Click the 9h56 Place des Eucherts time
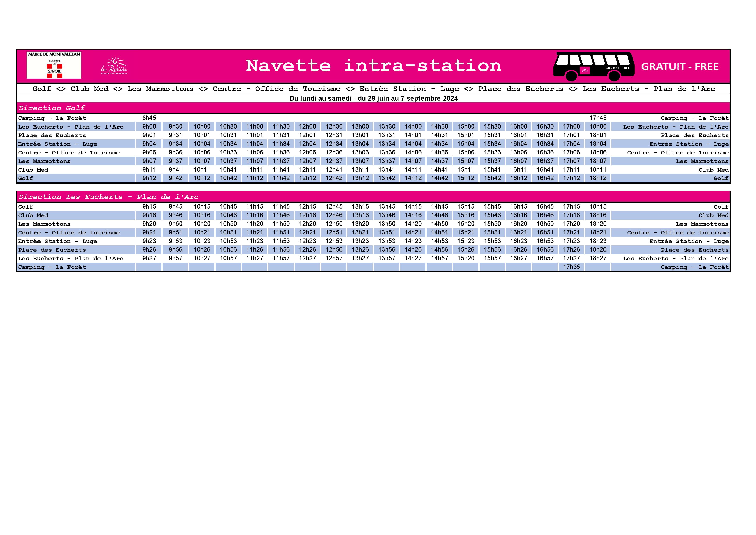 click(x=175, y=250)
